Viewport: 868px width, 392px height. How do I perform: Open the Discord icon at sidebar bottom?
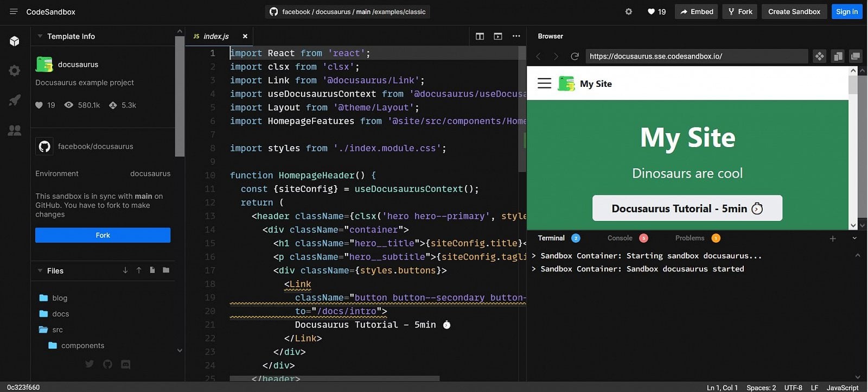pos(126,364)
